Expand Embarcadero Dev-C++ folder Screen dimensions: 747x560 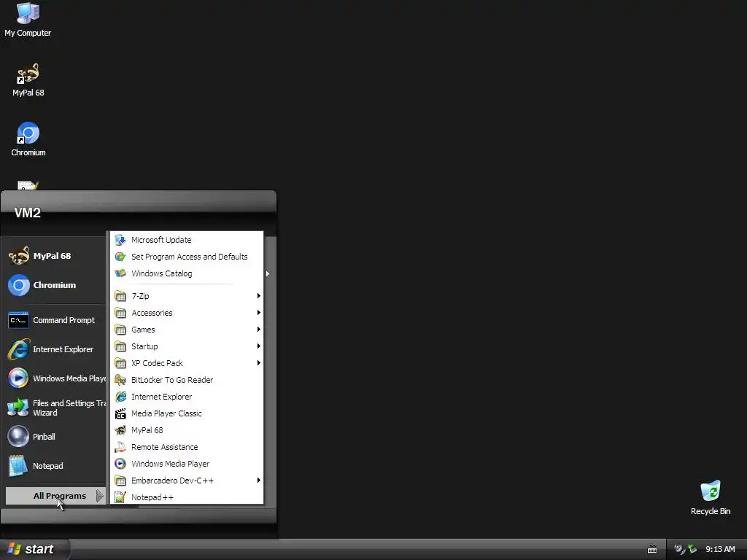point(187,481)
